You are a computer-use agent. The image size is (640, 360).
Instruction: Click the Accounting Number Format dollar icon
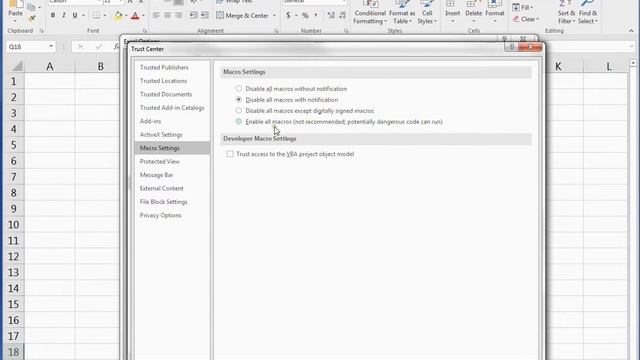288,16
